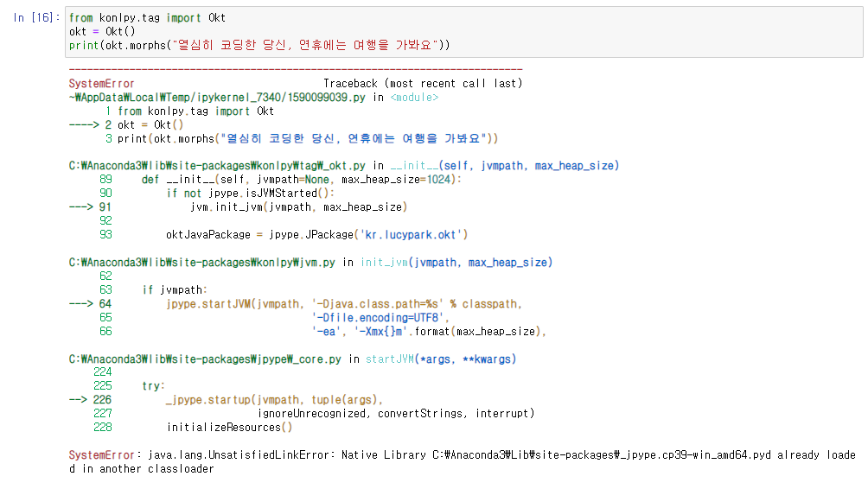Click '-Dfile.encoding=UTF8' string on line 65
Viewport: 868px width, 489px height.
[378, 318]
